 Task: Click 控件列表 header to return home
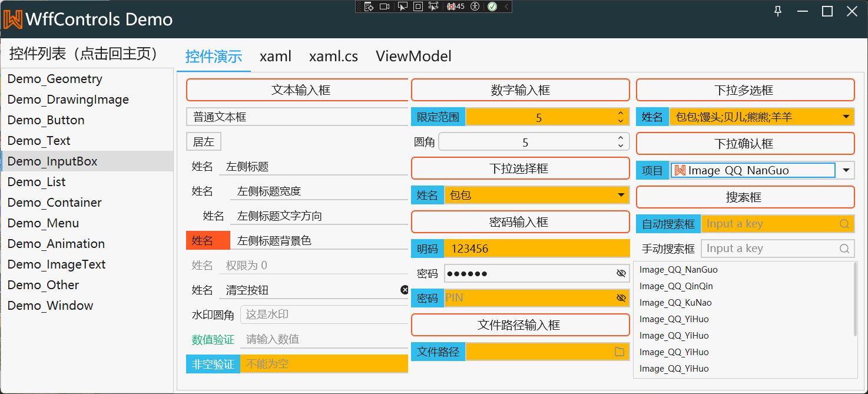[x=86, y=54]
